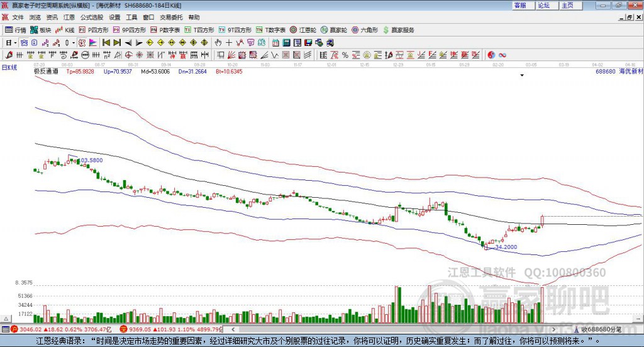Click the 688680 海优新材 stock label
The image size is (644, 347).
[x=619, y=71]
